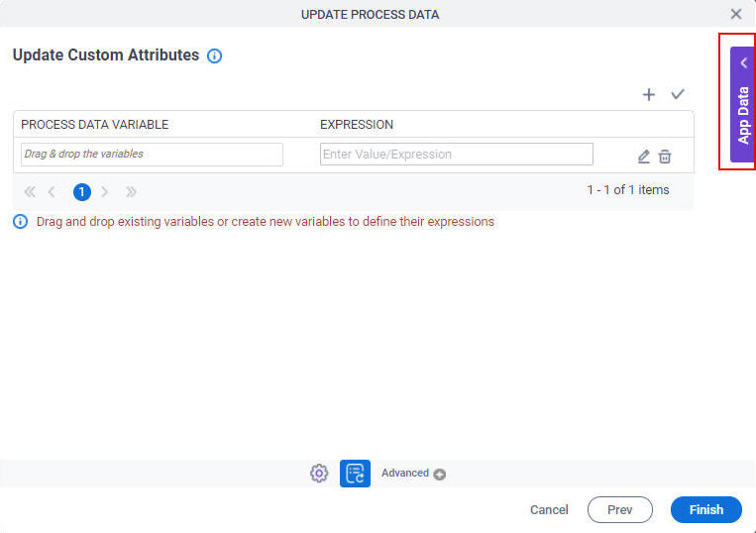Click the App Data panel chevron arrow
Screen dimensions: 756x533
tap(744, 62)
